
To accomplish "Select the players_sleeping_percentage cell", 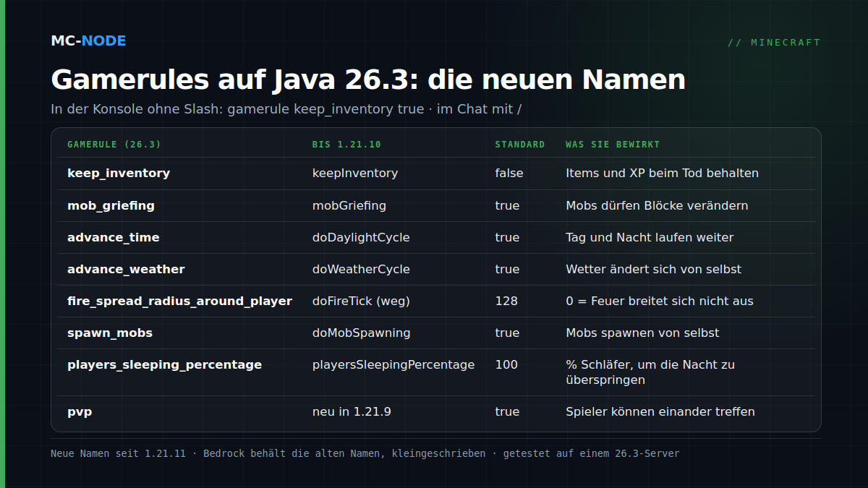I will [x=164, y=364].
